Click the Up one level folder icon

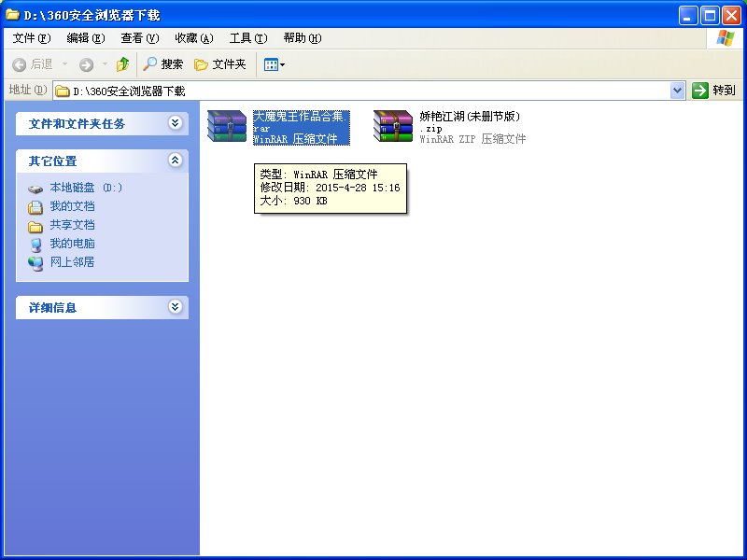(122, 64)
